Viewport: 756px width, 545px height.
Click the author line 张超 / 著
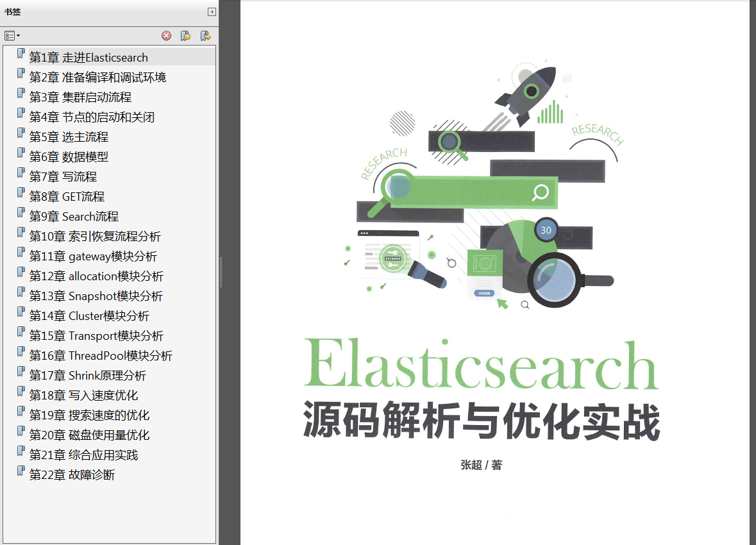point(481,465)
